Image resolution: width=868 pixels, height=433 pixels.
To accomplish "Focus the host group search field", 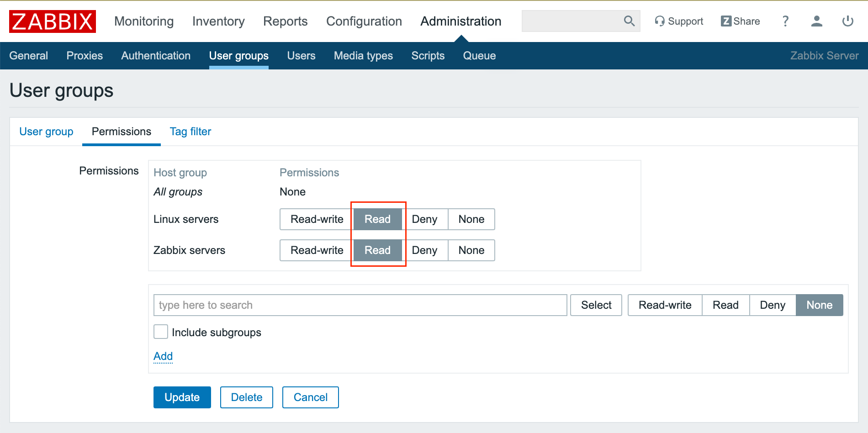I will click(x=360, y=305).
